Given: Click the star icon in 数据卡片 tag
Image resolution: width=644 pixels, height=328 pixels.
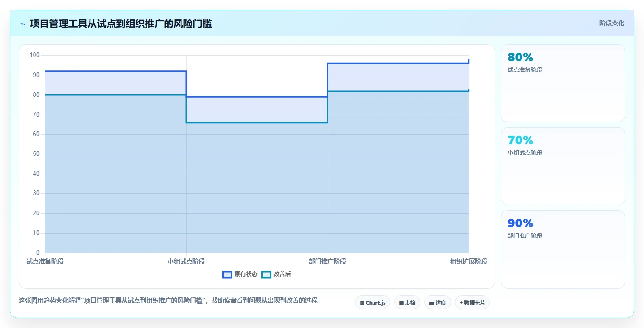Looking at the screenshot, I should coord(461,303).
